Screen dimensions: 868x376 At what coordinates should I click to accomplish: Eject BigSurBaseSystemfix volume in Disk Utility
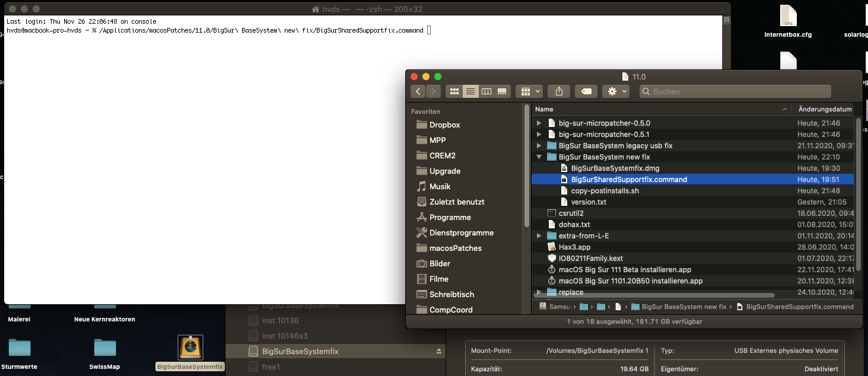pyautogui.click(x=439, y=351)
